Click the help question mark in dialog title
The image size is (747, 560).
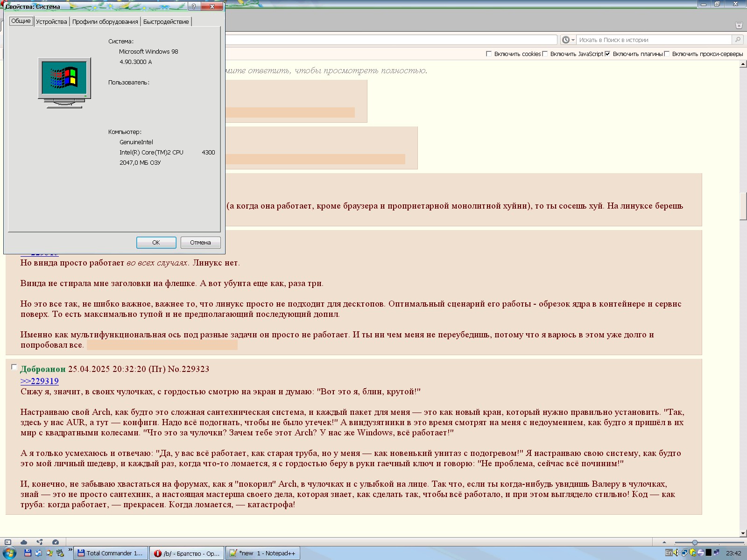coord(194,7)
